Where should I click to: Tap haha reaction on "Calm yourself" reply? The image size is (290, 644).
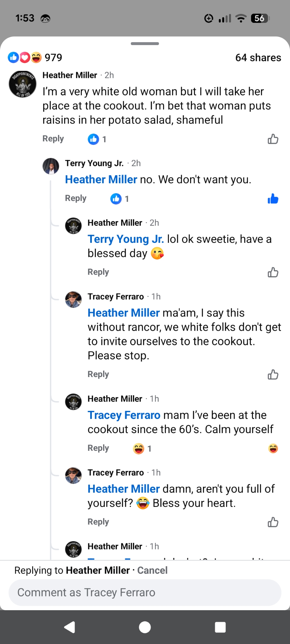pos(273,449)
